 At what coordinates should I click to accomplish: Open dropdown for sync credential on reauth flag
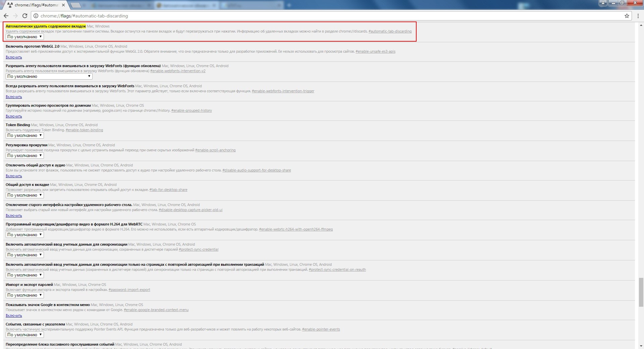pos(25,275)
